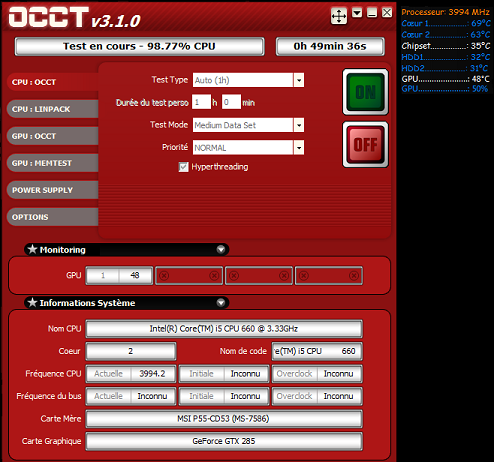
Task: Click the Coeur value 2
Action: coord(131,351)
